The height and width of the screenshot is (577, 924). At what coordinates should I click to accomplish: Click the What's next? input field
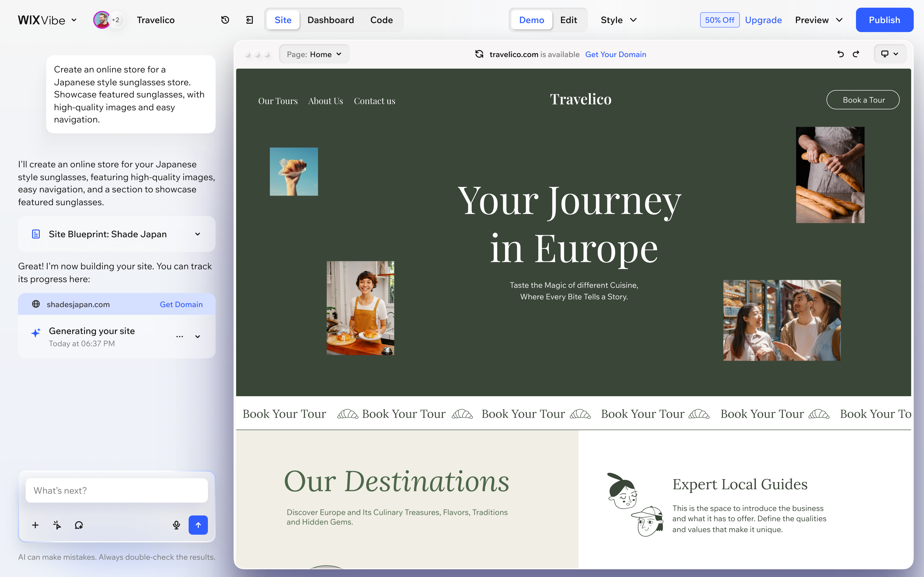pyautogui.click(x=117, y=490)
